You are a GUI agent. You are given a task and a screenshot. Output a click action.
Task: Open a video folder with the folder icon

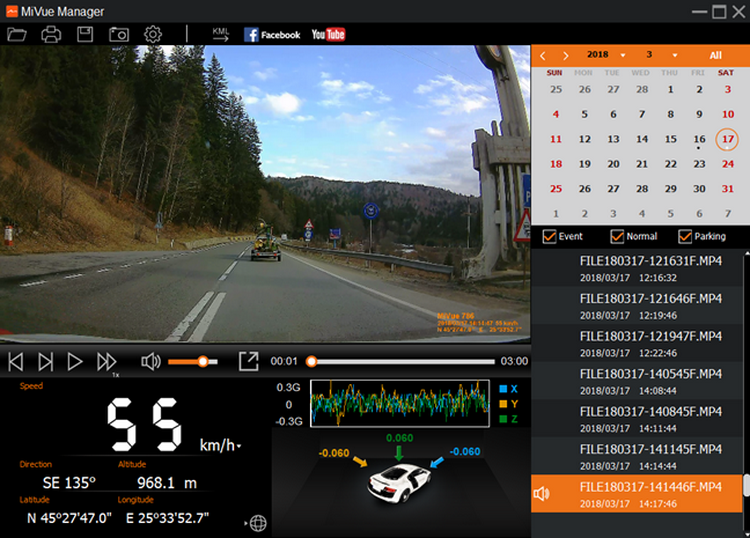pos(17,34)
